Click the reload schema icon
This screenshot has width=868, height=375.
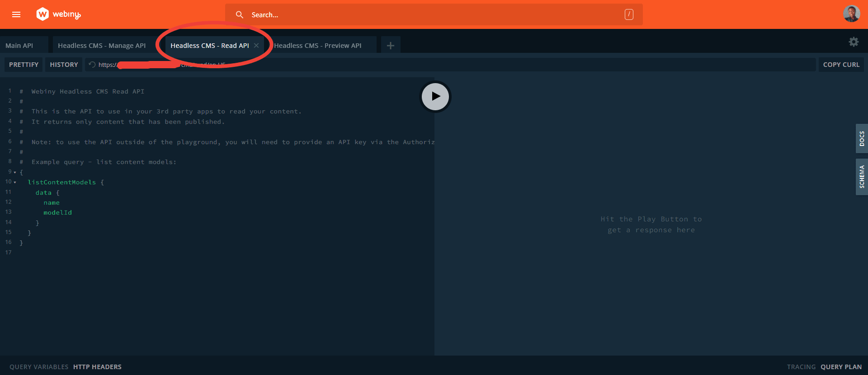(x=92, y=65)
